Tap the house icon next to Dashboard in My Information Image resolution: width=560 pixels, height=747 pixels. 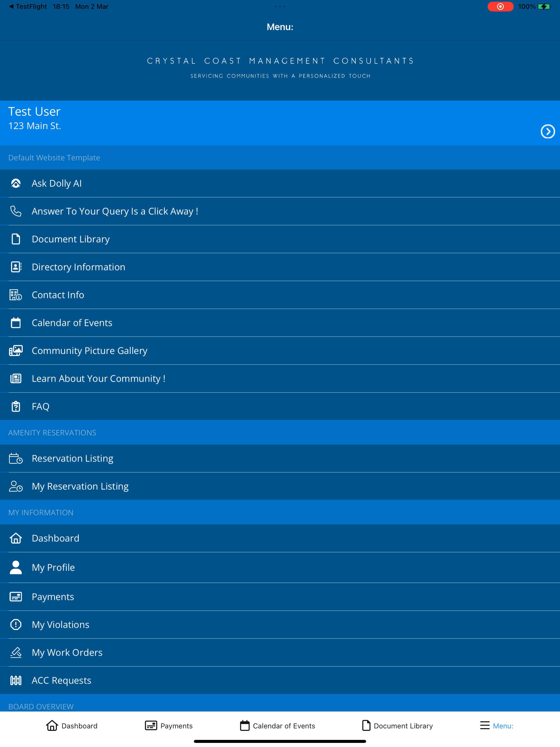[16, 538]
